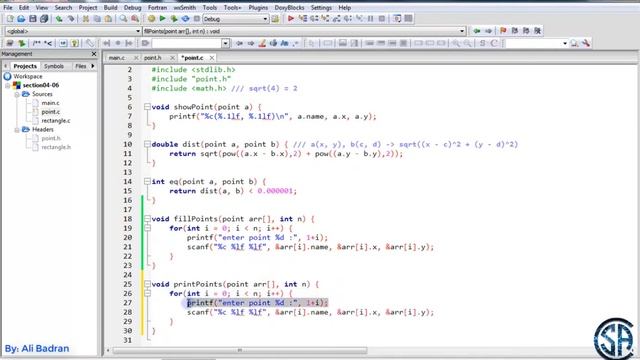Image resolution: width=640 pixels, height=360 pixels.
Task: Switch to the Files tab in Management
Action: tap(81, 66)
